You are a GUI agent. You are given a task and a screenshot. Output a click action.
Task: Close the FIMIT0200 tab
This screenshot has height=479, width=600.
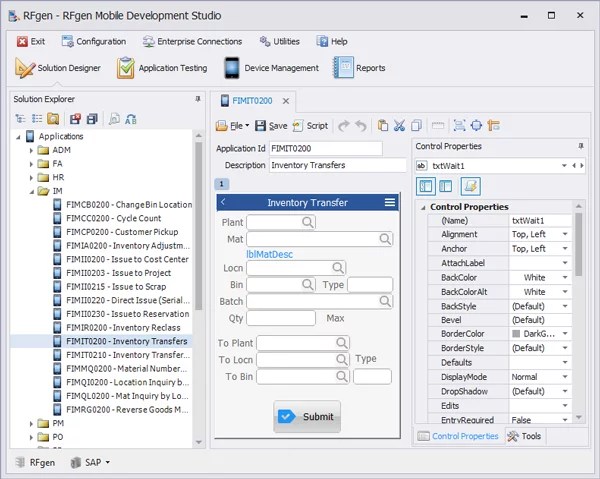tap(286, 101)
